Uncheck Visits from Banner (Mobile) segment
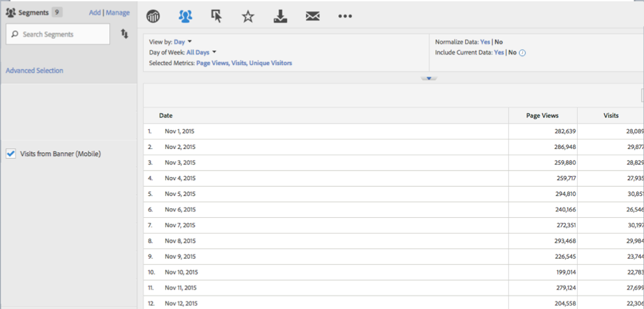This screenshot has height=309, width=644. (10, 154)
